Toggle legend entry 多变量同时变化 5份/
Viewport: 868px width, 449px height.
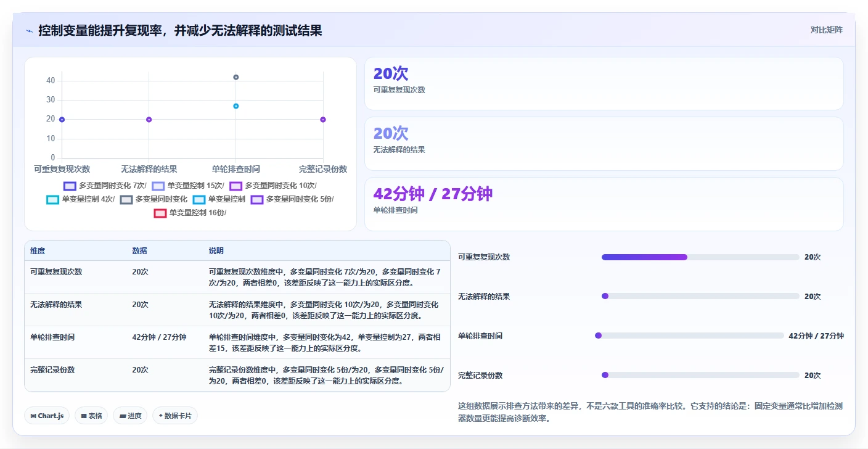coord(292,199)
